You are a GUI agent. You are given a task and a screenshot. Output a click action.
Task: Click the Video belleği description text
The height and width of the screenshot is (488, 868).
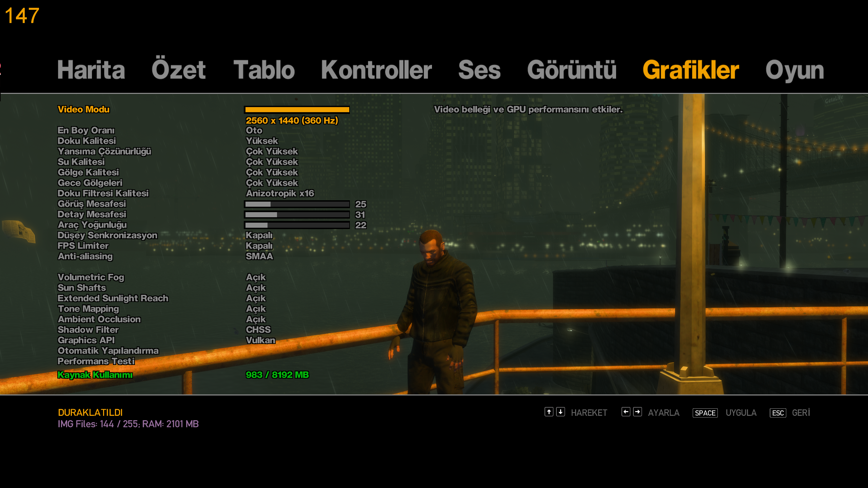pos(528,109)
